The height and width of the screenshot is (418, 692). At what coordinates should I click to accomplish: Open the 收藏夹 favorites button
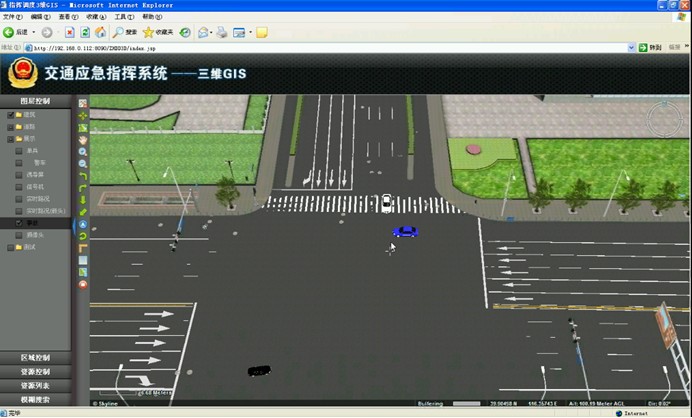coord(158,32)
